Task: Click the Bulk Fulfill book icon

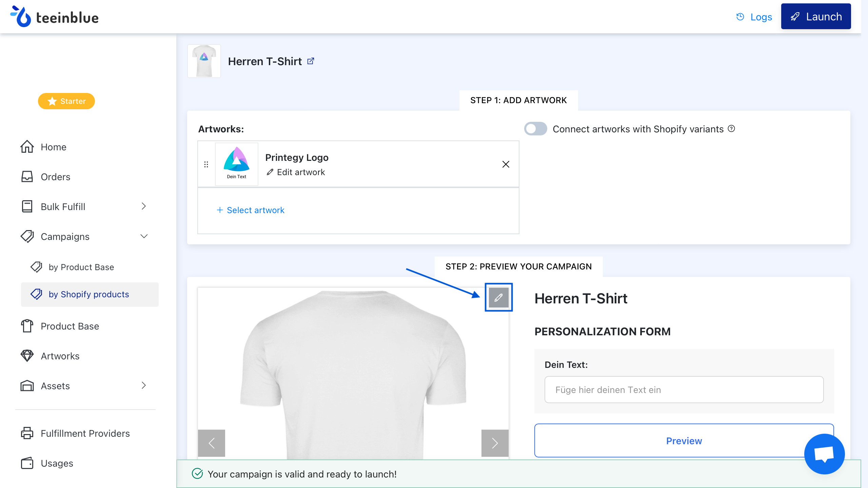Action: coord(27,206)
